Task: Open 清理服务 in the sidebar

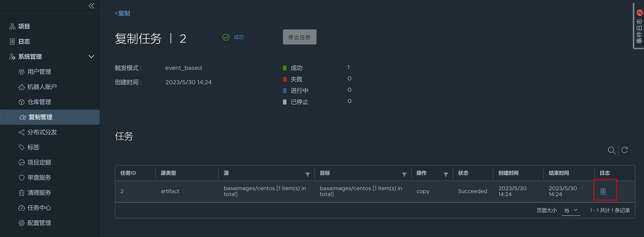Action: [x=39, y=193]
